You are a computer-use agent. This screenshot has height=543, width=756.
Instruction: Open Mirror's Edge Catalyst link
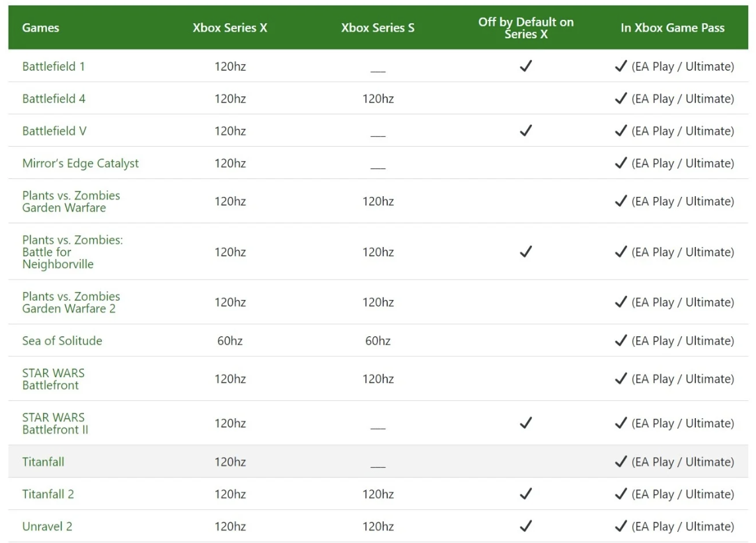click(81, 164)
